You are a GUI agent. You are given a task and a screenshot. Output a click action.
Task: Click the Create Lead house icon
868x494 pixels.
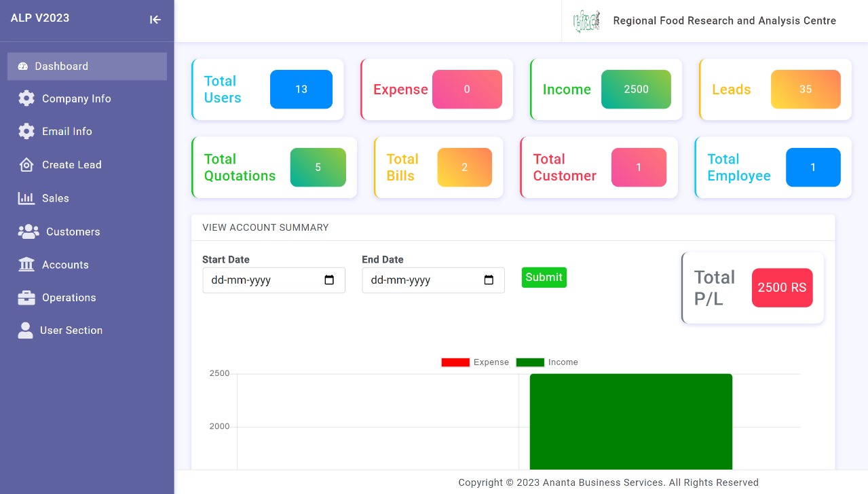pos(26,165)
